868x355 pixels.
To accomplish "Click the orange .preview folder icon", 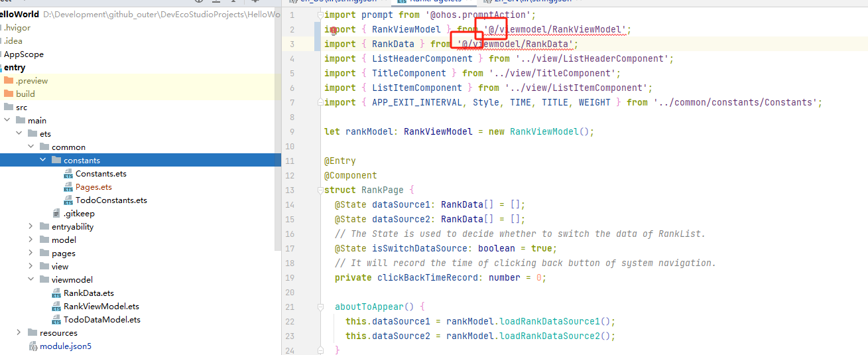I will tap(9, 81).
